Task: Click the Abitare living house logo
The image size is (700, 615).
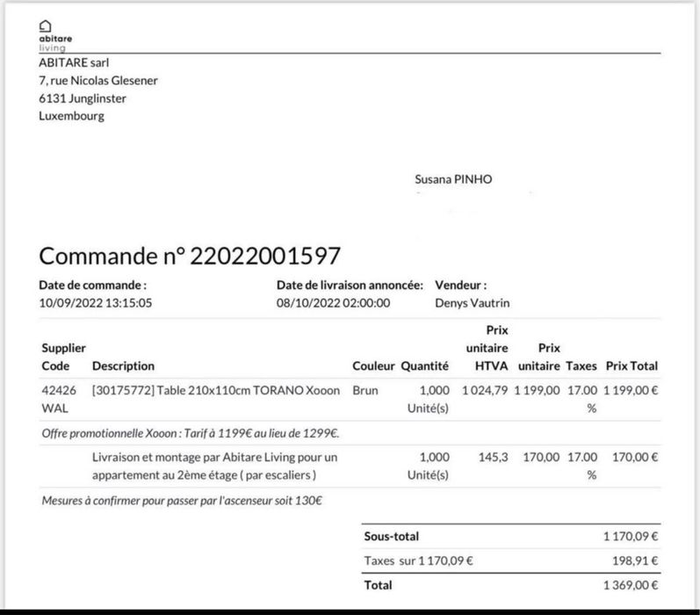Action: 55,36
